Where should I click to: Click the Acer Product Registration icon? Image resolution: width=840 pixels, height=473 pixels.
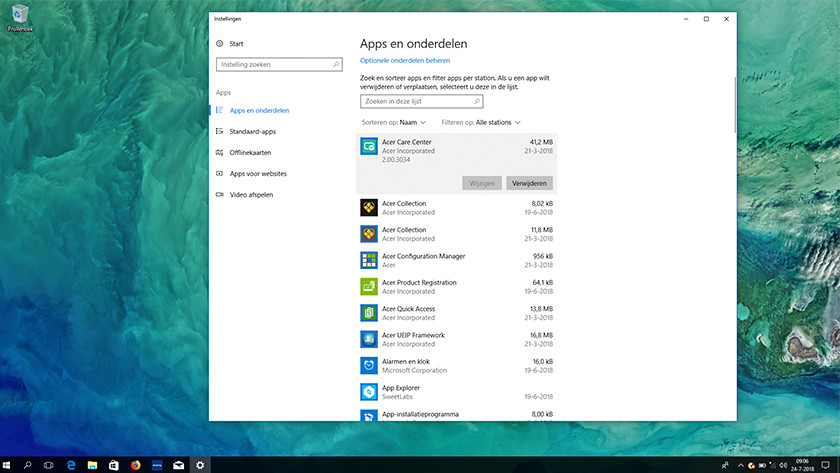tap(368, 286)
